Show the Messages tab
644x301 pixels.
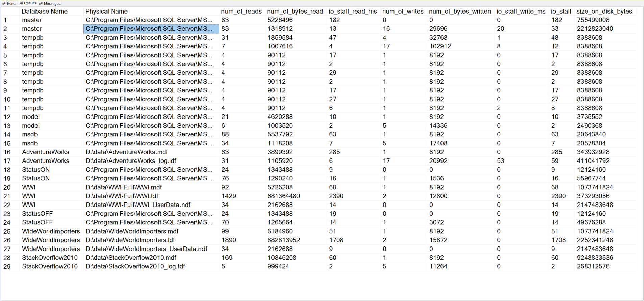click(50, 3)
